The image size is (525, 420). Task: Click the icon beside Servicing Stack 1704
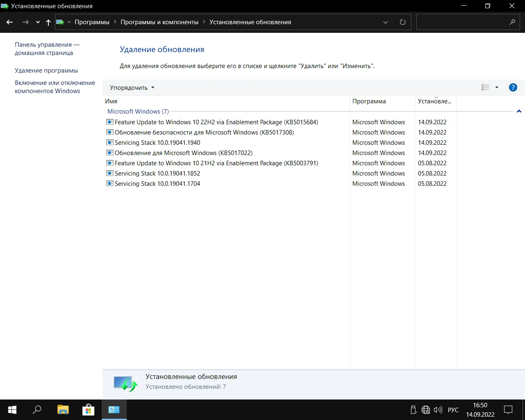[x=110, y=183]
